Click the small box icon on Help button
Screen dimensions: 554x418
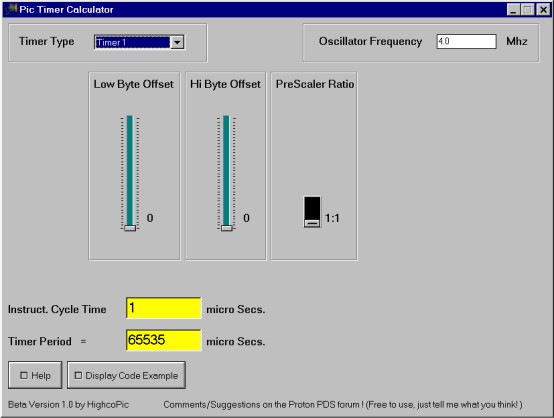(x=24, y=375)
